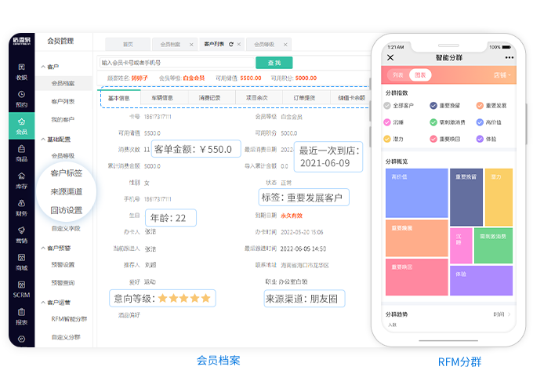Open 自定义分群 in the side menu
Image resolution: width=533 pixels, height=392 pixels.
pyautogui.click(x=66, y=337)
